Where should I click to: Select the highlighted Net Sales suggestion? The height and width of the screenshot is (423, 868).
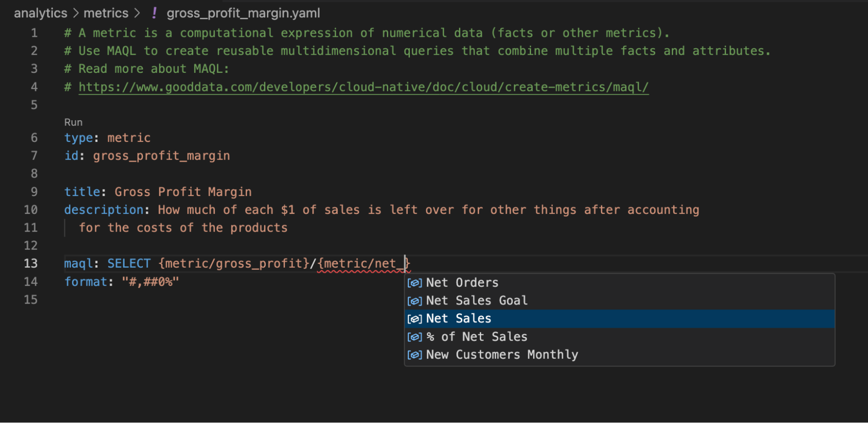(x=459, y=318)
